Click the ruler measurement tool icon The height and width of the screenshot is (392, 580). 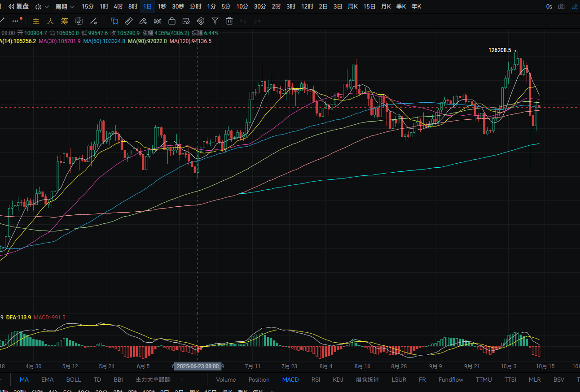tap(128, 21)
